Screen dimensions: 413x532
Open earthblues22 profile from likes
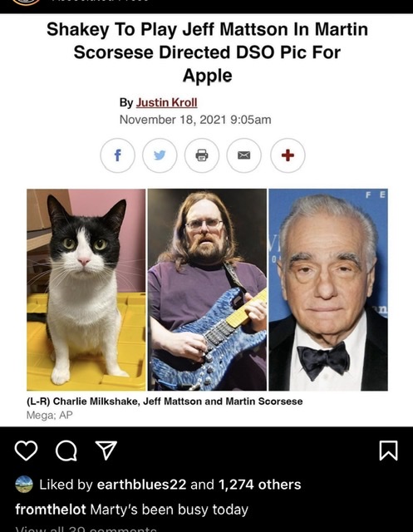(142, 484)
